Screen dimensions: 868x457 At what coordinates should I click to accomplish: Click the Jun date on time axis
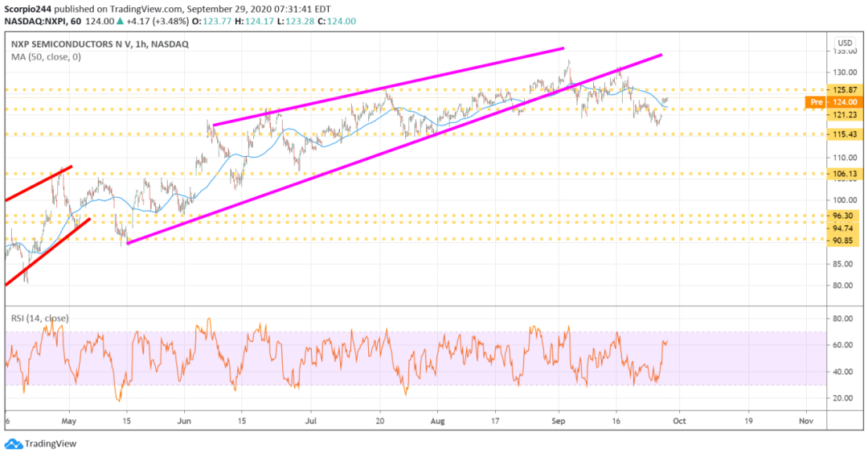pos(184,419)
